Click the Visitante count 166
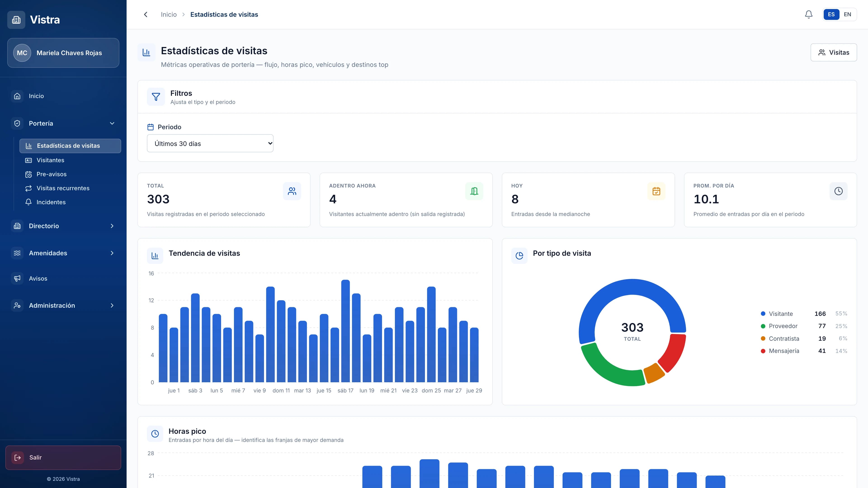868x488 pixels. click(820, 314)
